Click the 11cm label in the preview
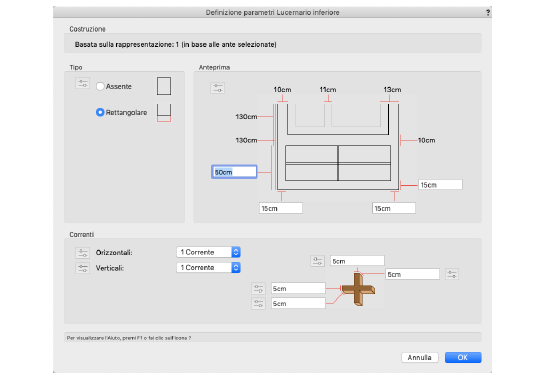The width and height of the screenshot is (546, 378). pos(328,90)
